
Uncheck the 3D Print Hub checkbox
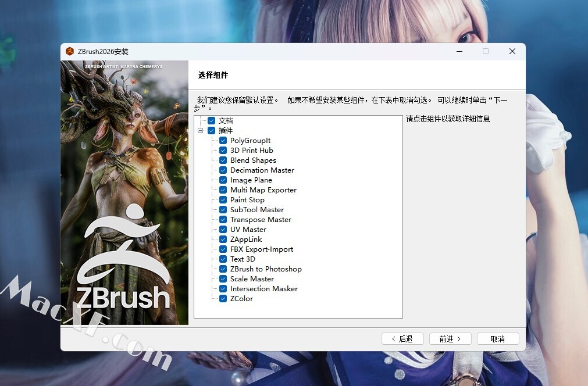tap(223, 151)
